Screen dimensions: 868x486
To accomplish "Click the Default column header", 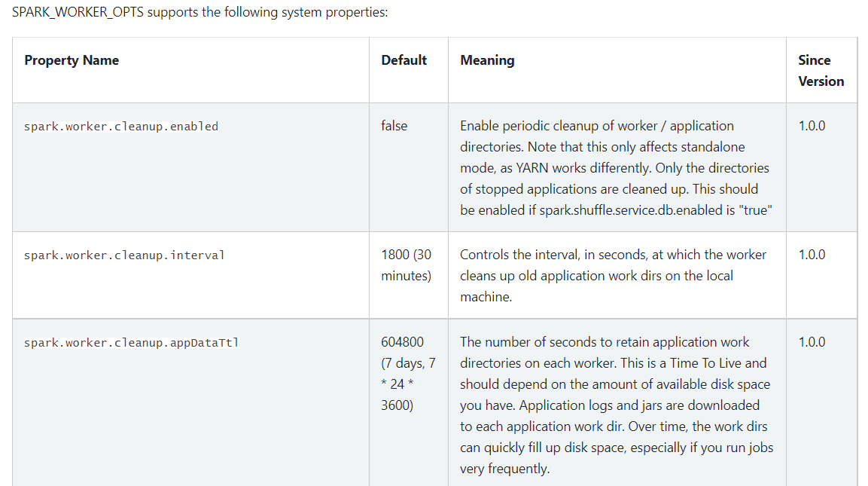I will pyautogui.click(x=404, y=60).
